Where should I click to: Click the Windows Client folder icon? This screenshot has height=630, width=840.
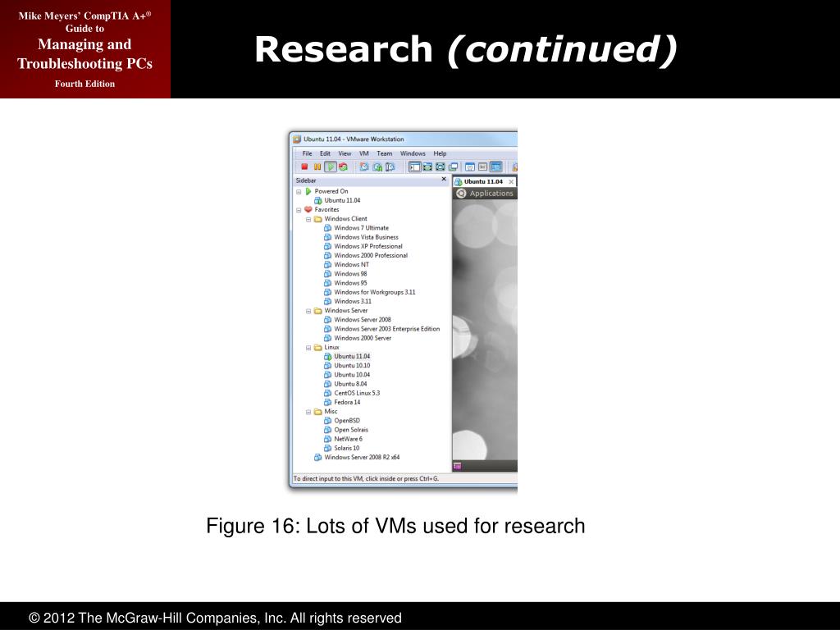click(x=318, y=219)
